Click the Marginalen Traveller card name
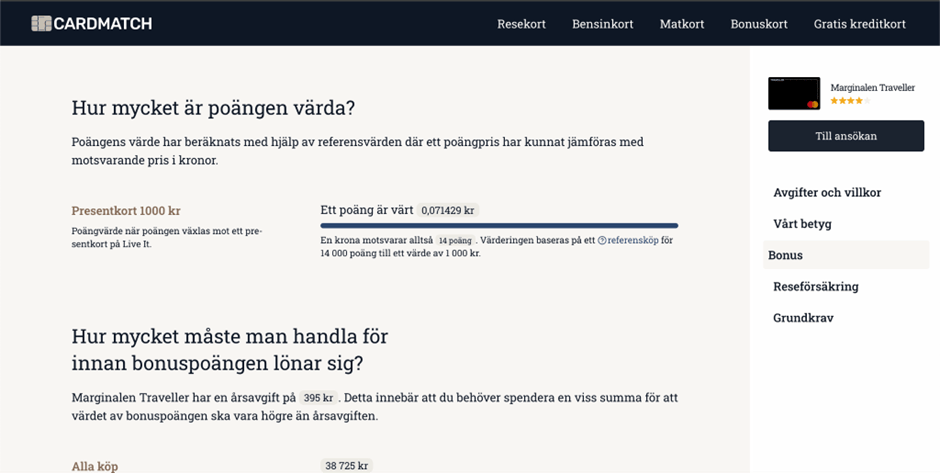The image size is (940, 473). (x=872, y=88)
